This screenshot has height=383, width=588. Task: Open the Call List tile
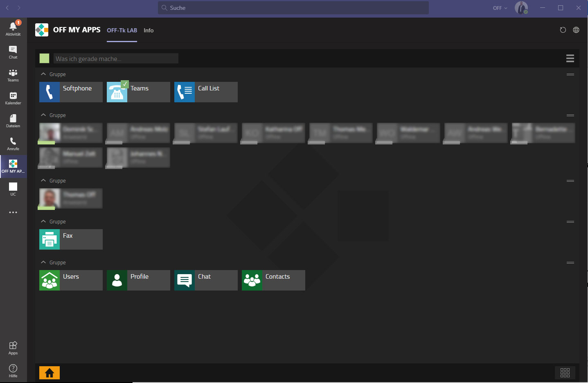206,92
